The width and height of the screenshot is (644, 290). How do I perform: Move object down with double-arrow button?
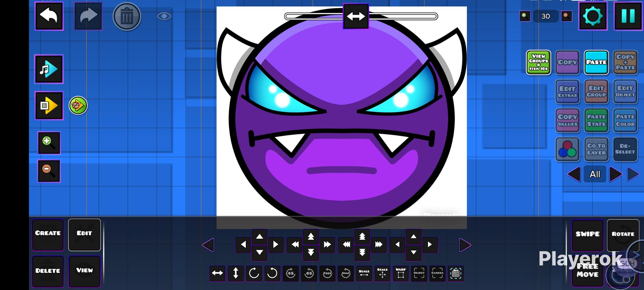(311, 252)
